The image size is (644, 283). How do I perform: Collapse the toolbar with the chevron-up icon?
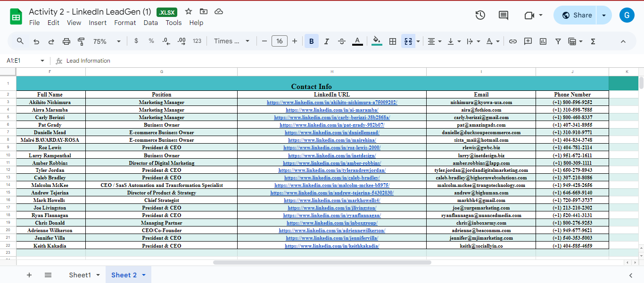pyautogui.click(x=623, y=41)
